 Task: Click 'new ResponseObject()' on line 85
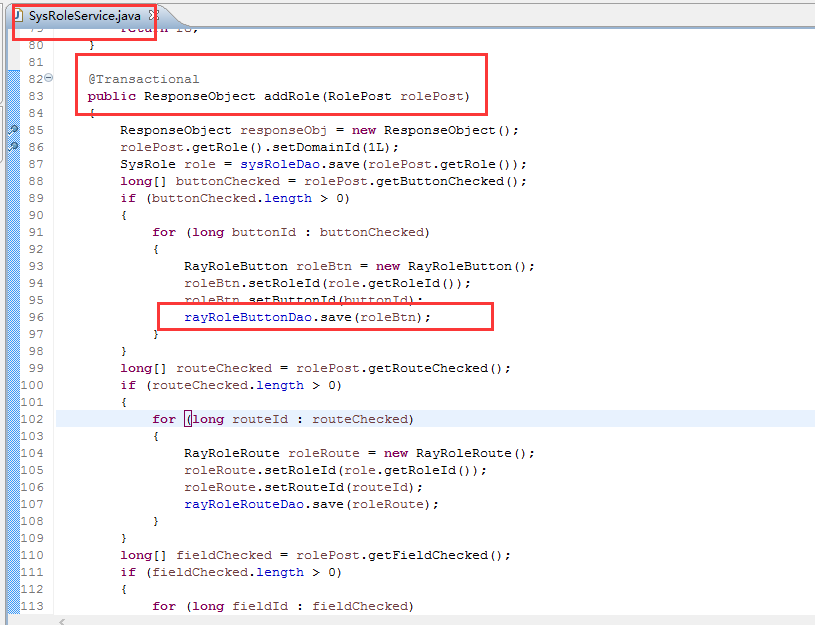click(x=431, y=130)
